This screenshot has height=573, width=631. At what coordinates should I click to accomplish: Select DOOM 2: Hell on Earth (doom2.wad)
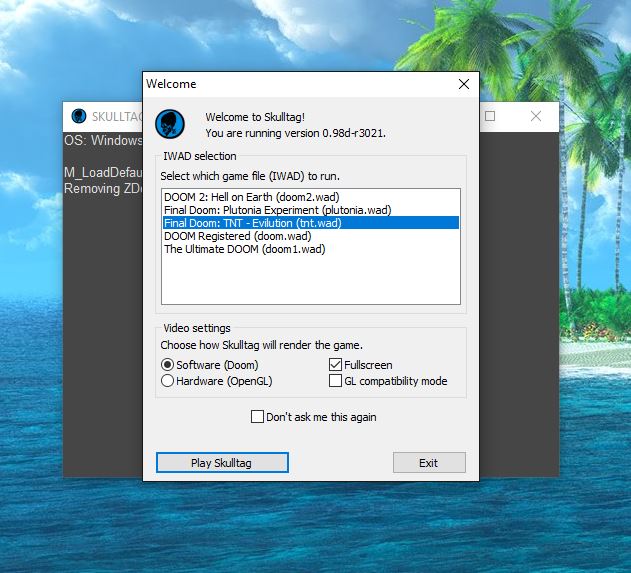click(311, 197)
